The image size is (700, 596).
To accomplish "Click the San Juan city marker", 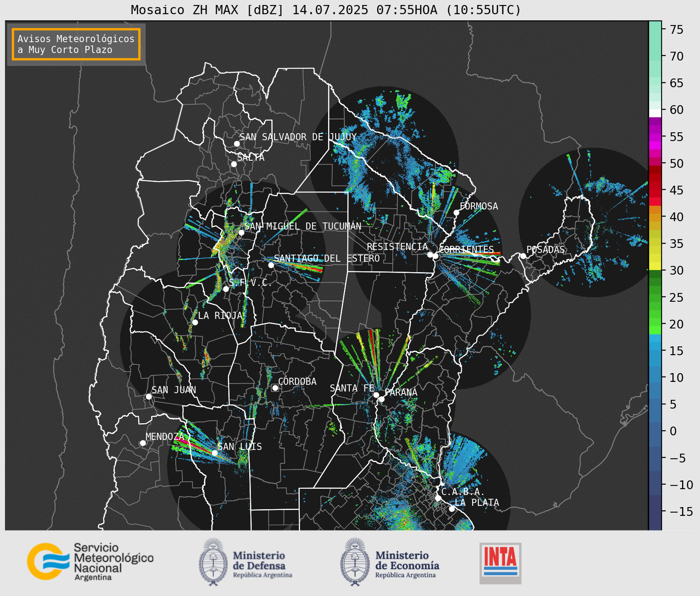I will [x=149, y=396].
